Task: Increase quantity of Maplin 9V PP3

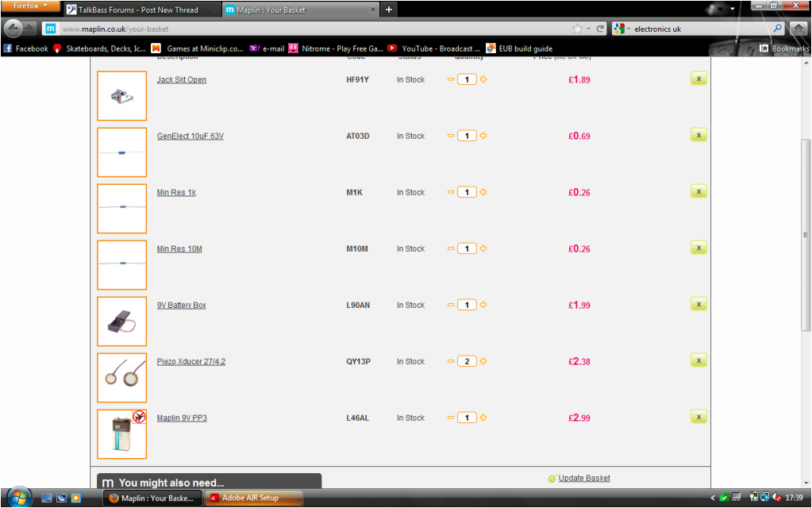Action: pyautogui.click(x=483, y=418)
